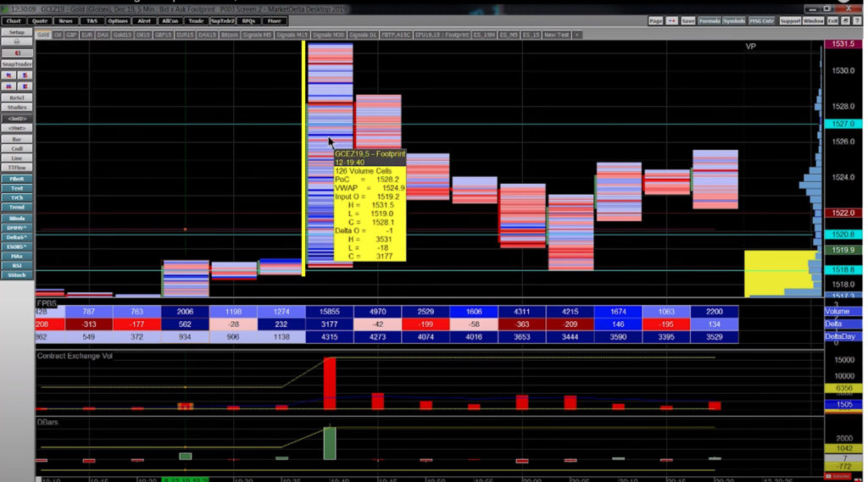Click the yellow volume profile block

[x=771, y=272]
